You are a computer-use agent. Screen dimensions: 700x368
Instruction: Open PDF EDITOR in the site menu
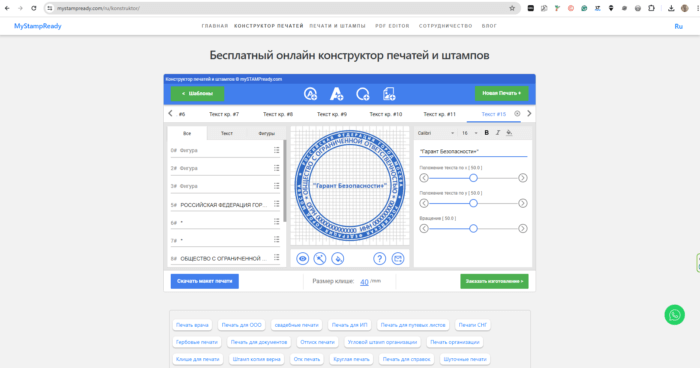392,26
